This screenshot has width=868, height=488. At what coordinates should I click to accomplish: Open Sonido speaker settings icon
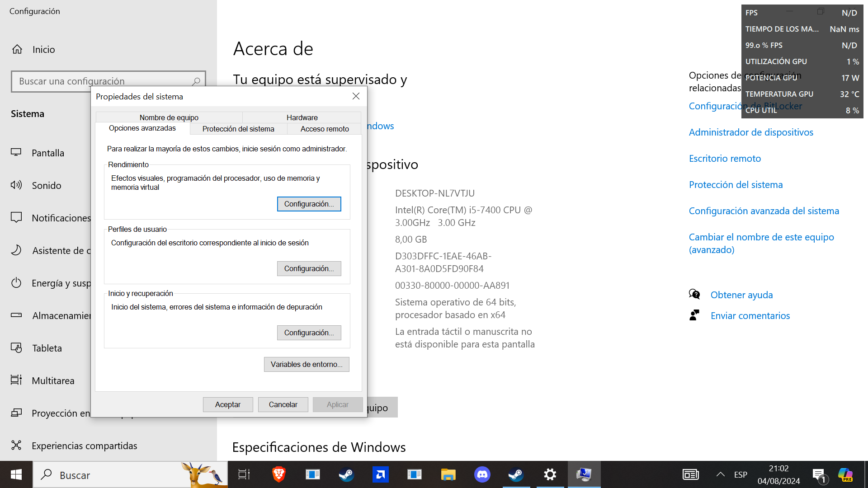click(x=16, y=185)
